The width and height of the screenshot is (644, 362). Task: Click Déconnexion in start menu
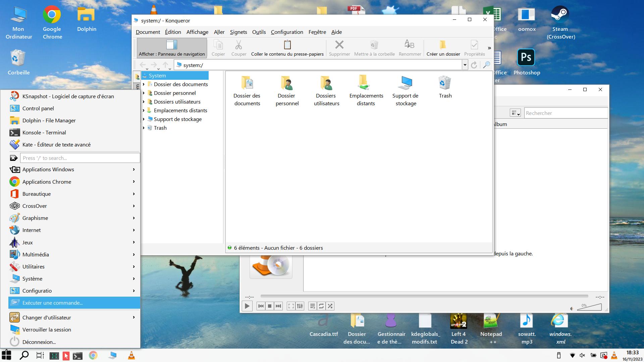tap(39, 342)
